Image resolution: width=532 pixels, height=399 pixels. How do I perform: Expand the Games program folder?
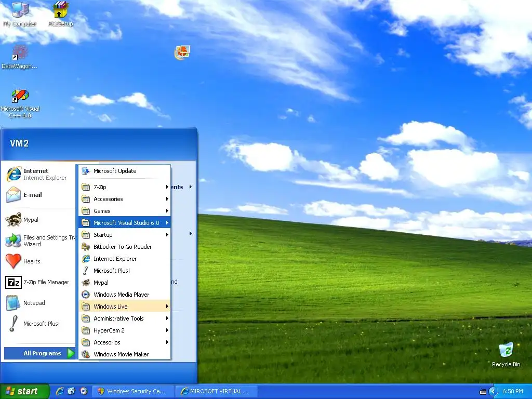pos(125,211)
